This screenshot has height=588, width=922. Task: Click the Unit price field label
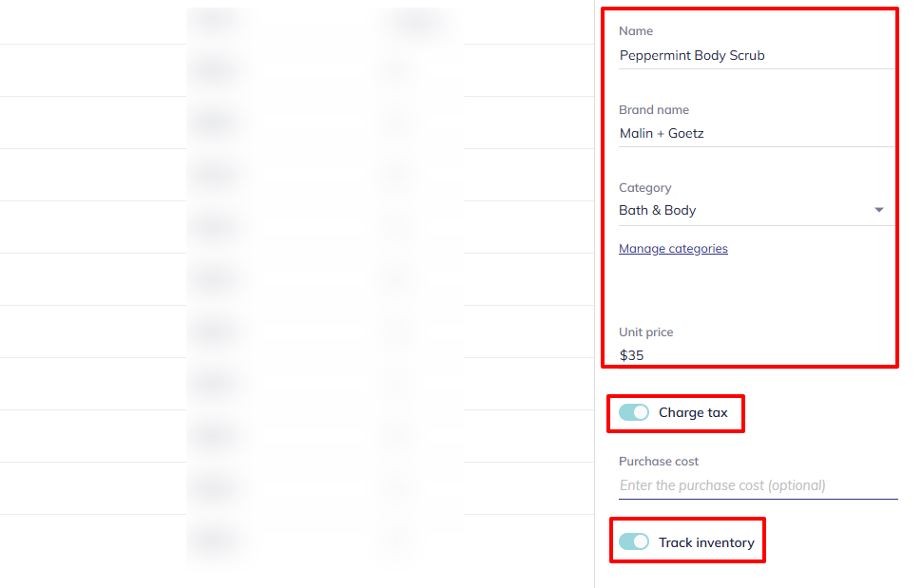click(645, 332)
